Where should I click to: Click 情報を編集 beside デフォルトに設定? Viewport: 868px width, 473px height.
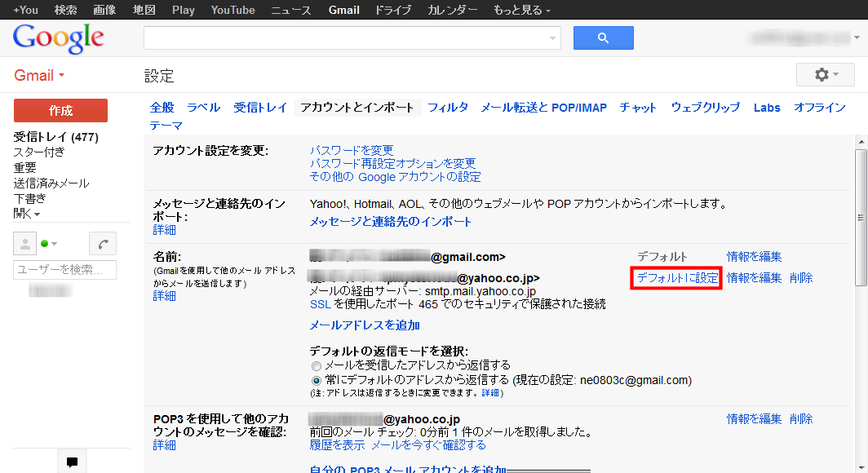[754, 278]
